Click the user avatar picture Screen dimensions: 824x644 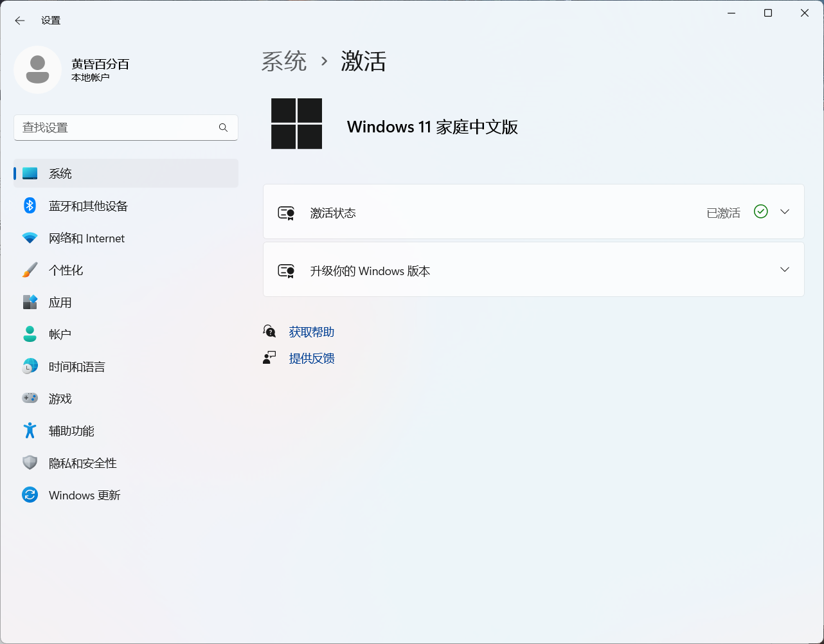click(37, 69)
